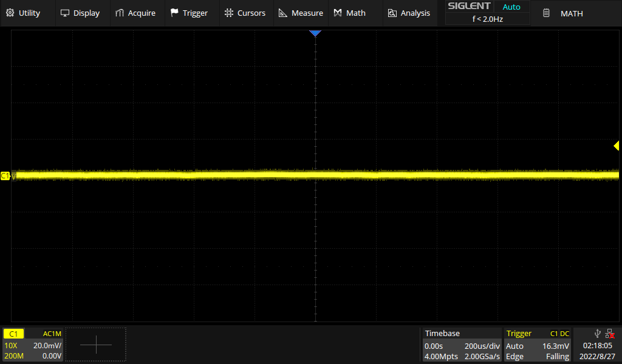Click the trigger mode Auto value

pos(514,346)
